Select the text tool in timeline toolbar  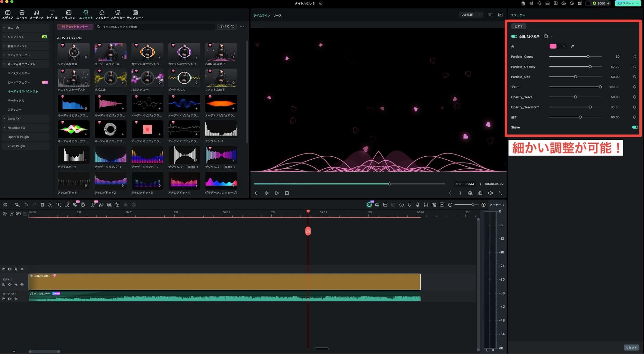click(x=58, y=205)
